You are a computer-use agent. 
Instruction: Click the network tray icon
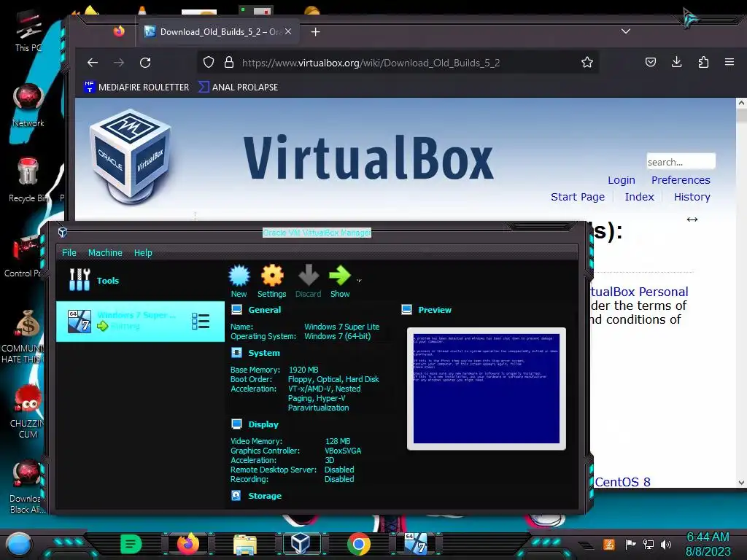(x=649, y=544)
